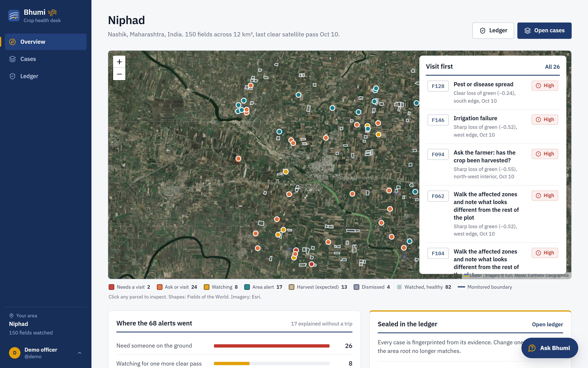Screen dimensions: 588x368
Task: Click the Open cases button
Action: tap(544, 30)
